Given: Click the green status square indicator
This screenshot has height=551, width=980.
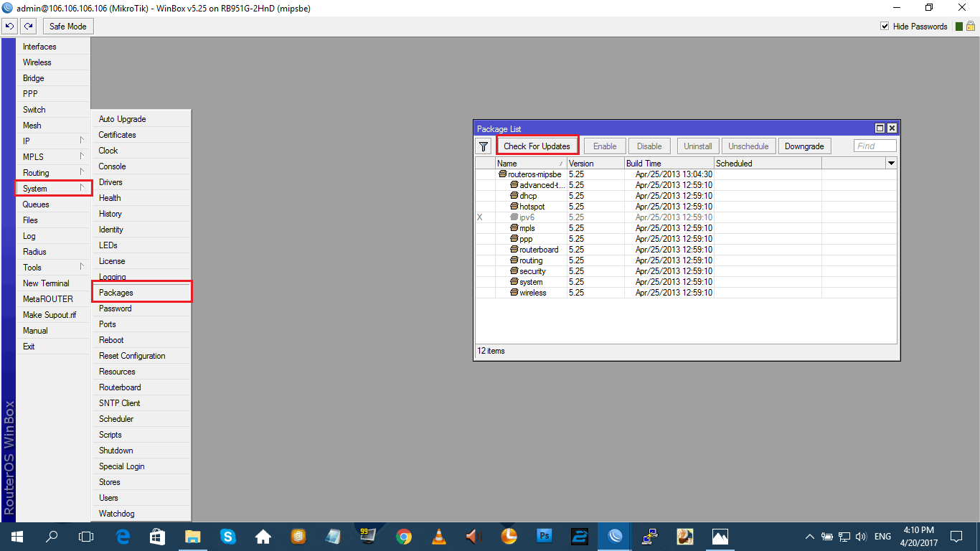Looking at the screenshot, I should point(958,27).
